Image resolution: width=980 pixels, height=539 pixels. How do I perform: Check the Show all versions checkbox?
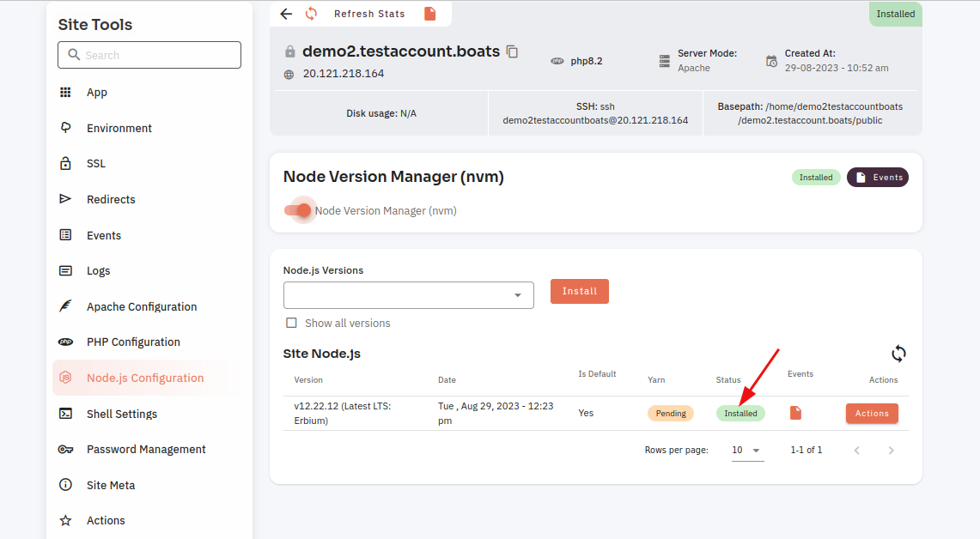[291, 323]
